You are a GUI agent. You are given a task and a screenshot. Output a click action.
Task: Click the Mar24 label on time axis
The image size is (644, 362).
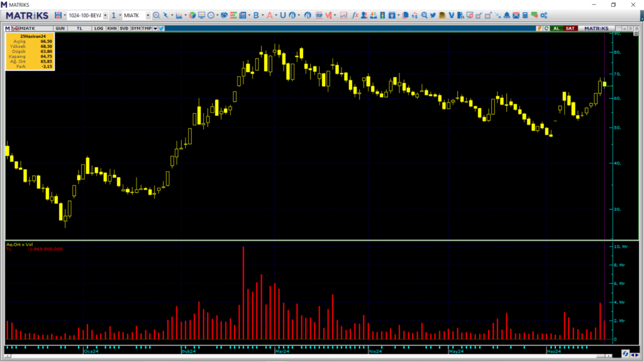click(282, 351)
